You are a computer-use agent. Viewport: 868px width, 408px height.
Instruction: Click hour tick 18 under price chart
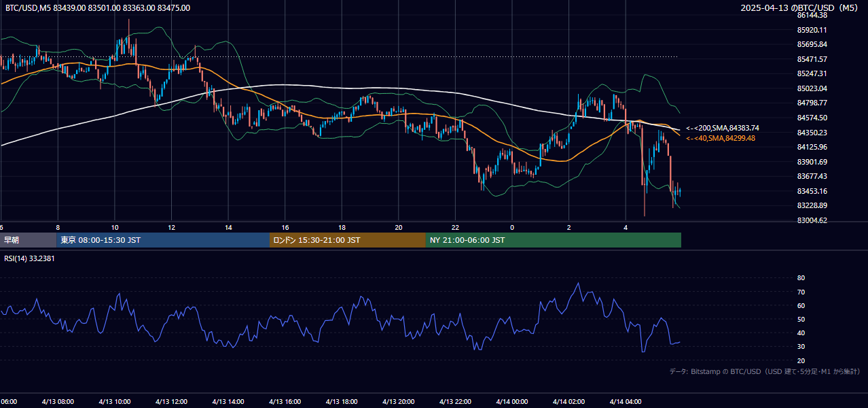point(342,227)
